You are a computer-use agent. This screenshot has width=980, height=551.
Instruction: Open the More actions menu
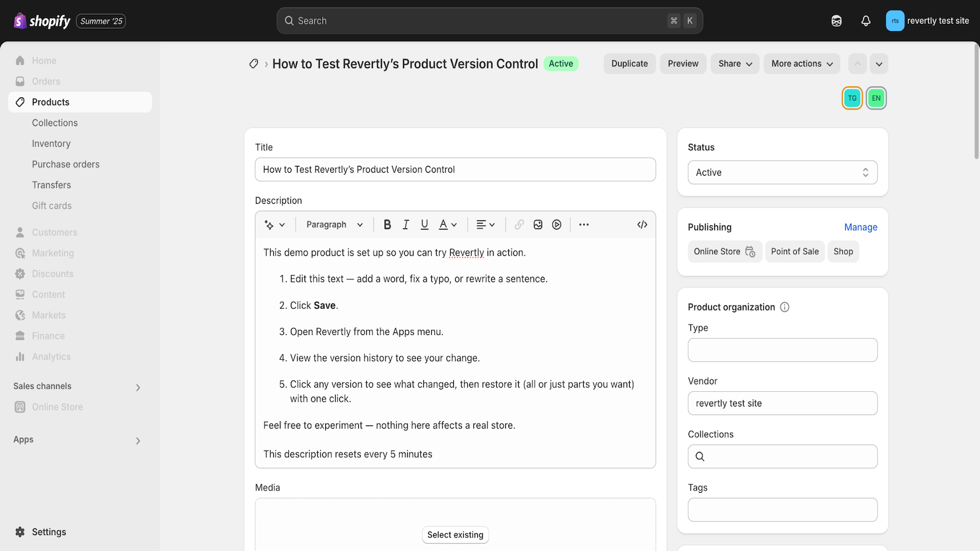tap(801, 63)
